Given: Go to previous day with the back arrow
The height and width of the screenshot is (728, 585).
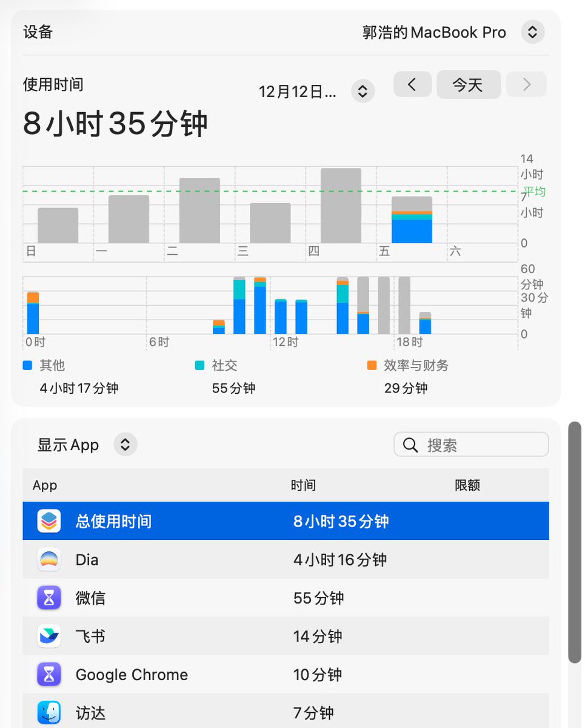Looking at the screenshot, I should 412,84.
